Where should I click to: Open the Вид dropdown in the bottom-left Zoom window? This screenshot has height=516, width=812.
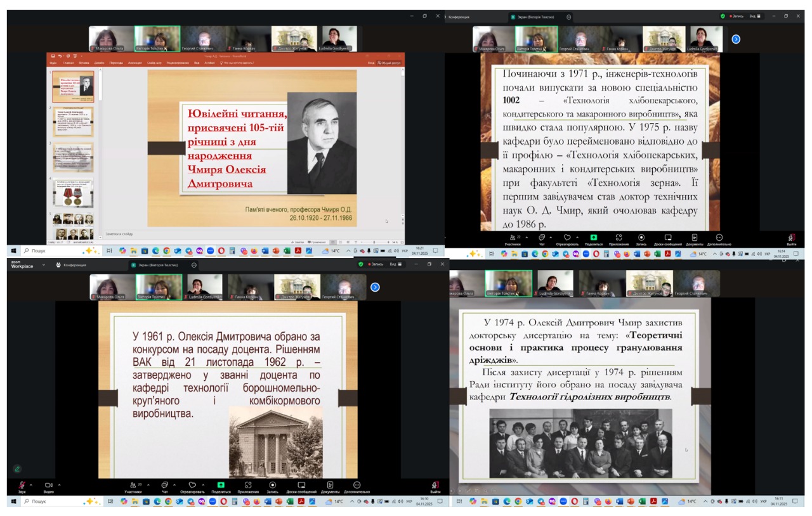(394, 264)
